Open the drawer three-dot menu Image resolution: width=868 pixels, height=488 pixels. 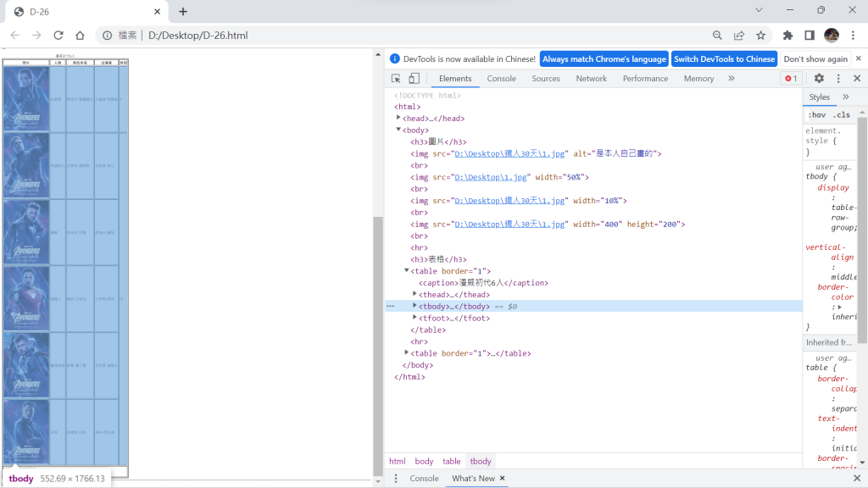[x=396, y=478]
